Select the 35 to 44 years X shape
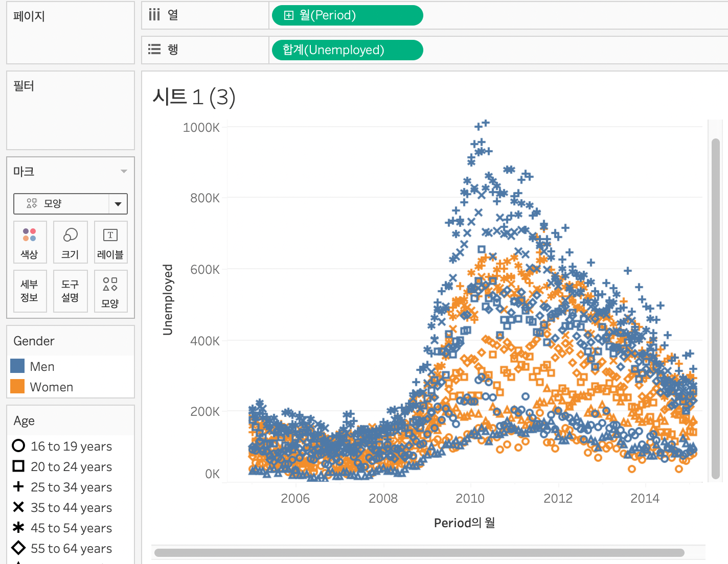Screen dimensions: 728x564 [18, 507]
